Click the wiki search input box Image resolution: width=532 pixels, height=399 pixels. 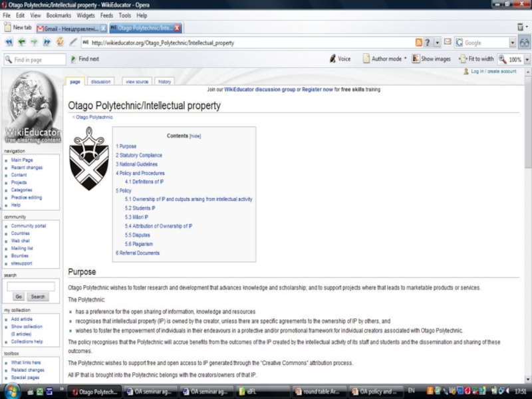point(31,287)
